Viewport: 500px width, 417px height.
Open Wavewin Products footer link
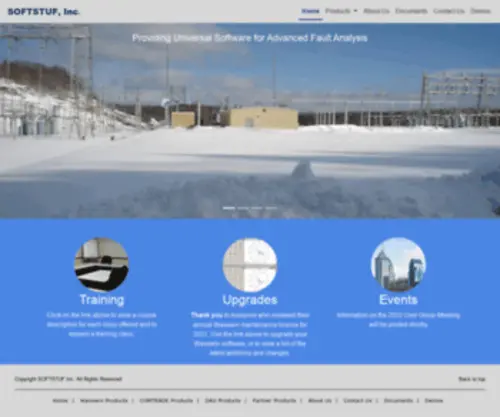point(104,400)
